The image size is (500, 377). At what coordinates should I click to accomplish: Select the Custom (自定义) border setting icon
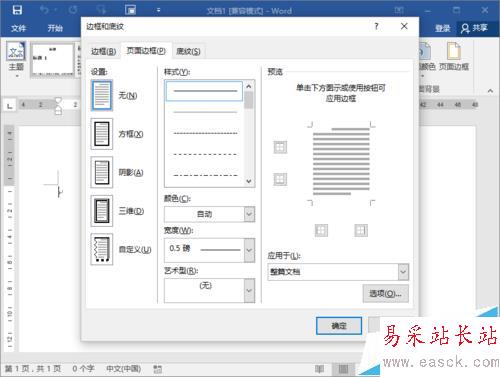tap(102, 249)
